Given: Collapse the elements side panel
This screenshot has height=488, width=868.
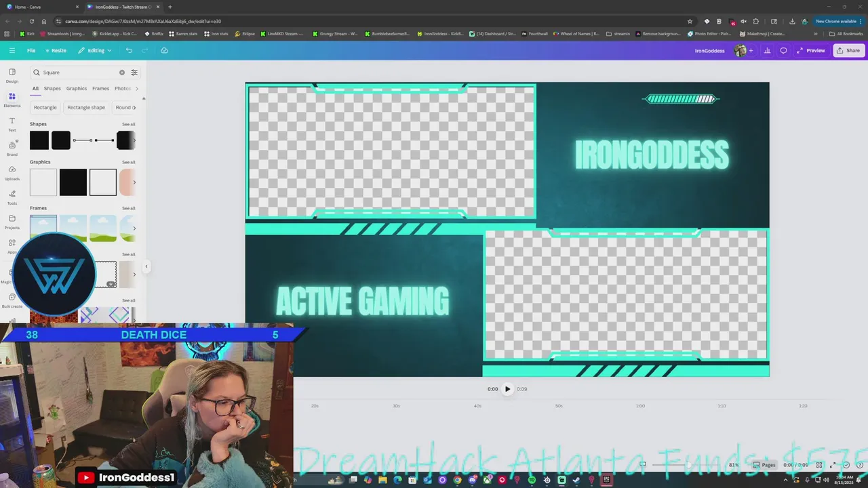Looking at the screenshot, I should (146, 266).
